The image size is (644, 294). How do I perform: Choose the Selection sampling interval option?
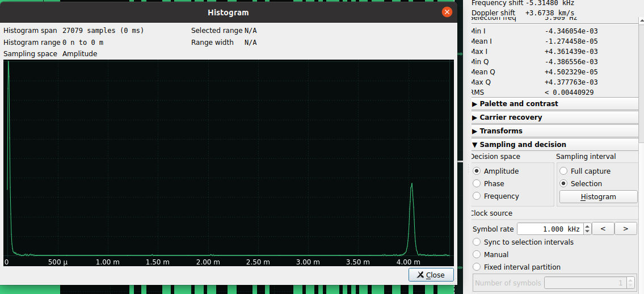[563, 184]
